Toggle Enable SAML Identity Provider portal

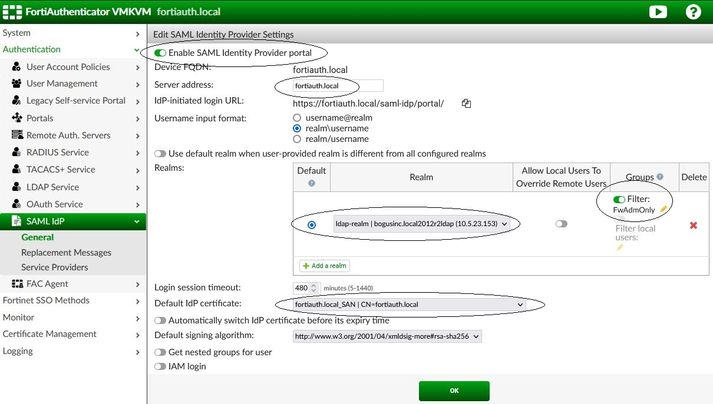[x=160, y=53]
